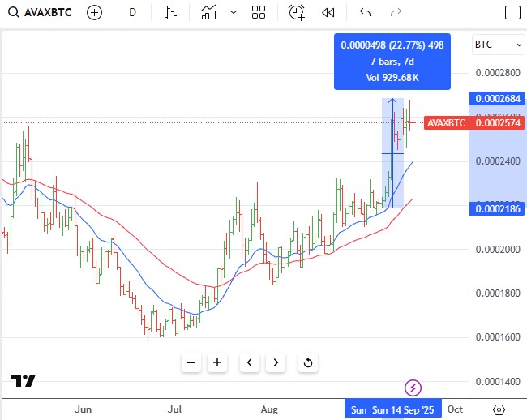Image resolution: width=527 pixels, height=420 pixels.
Task: Open the layout templates grid
Action: tap(259, 13)
